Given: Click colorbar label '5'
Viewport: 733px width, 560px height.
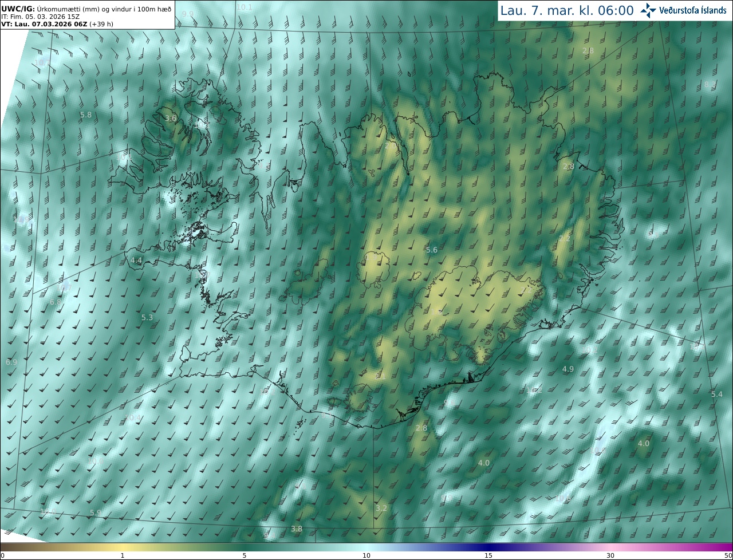Looking at the screenshot, I should pos(245,555).
